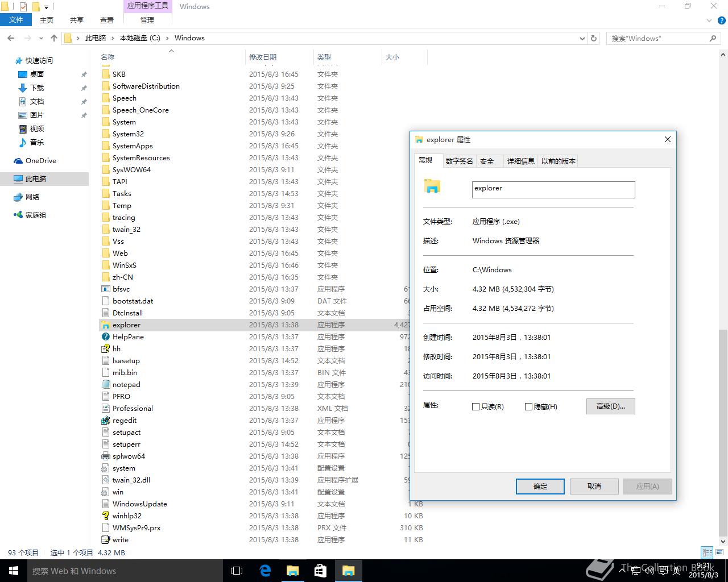Click the splwow64 printer icon
The width and height of the screenshot is (728, 582).
click(x=105, y=456)
